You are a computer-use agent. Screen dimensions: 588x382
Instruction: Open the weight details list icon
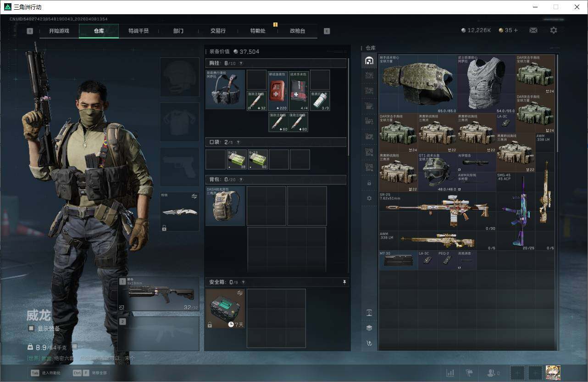pyautogui.click(x=74, y=347)
